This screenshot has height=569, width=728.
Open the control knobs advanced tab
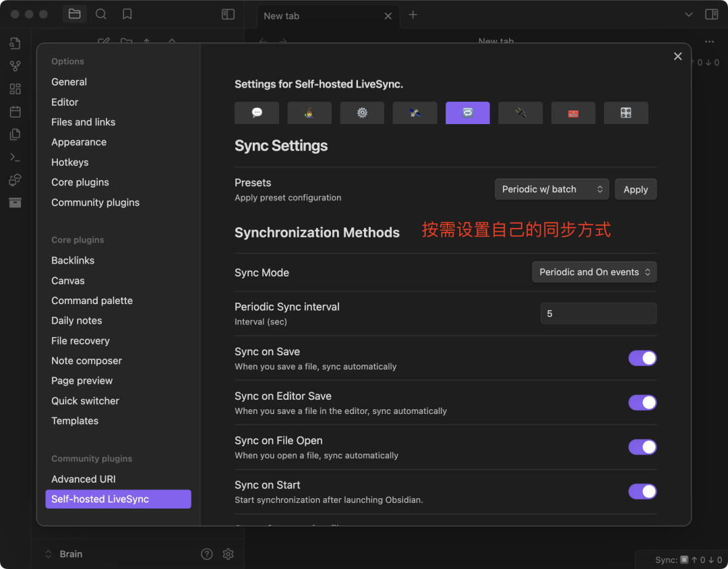coord(626,113)
